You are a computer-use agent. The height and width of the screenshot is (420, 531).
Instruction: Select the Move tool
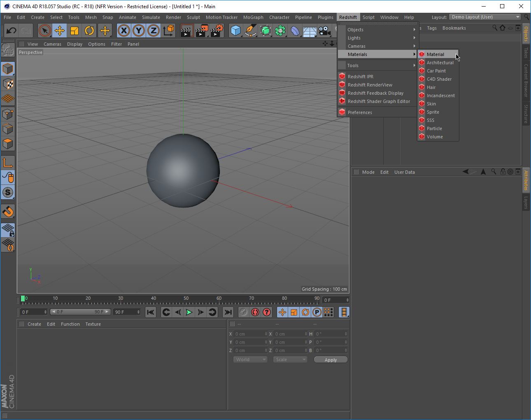click(x=60, y=30)
